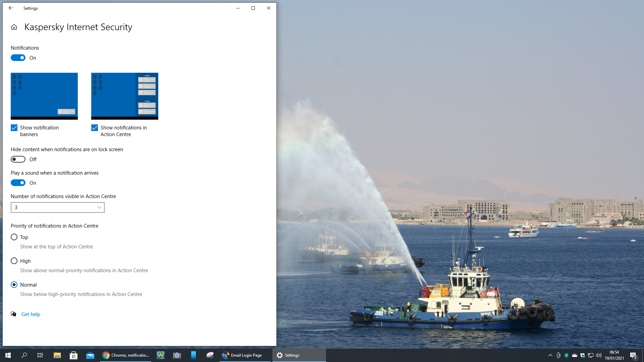Go back using the Settings back arrow
Screen dimensions: 644x362
11,8
